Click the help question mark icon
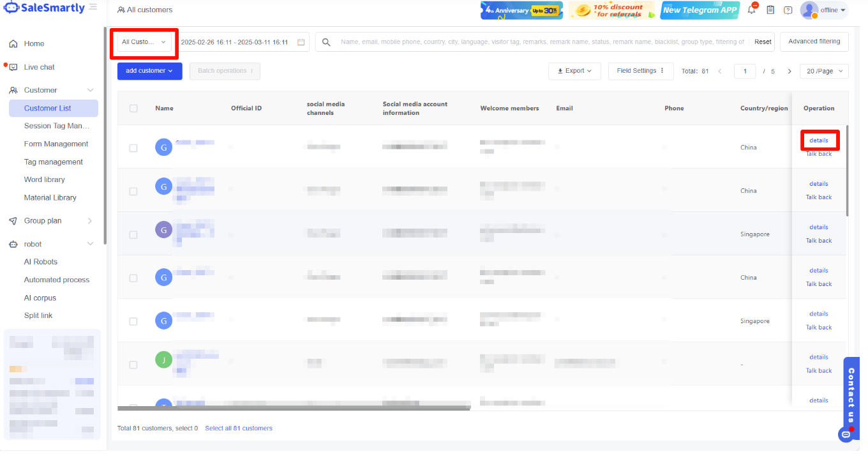Image resolution: width=868 pixels, height=454 pixels. (788, 10)
